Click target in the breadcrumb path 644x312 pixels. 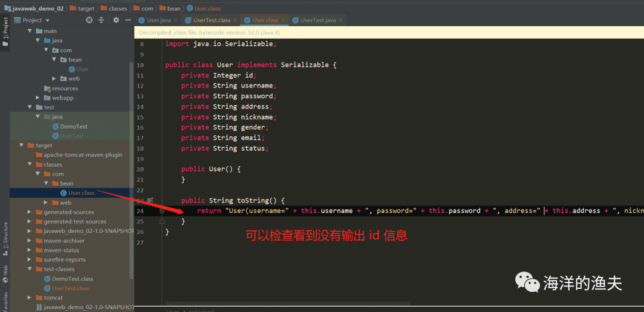click(82, 8)
